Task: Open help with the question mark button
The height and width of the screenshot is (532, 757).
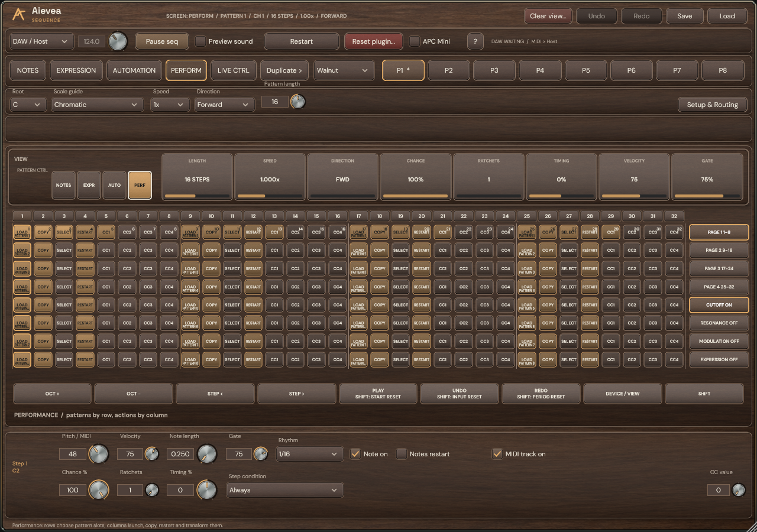Action: coord(475,41)
